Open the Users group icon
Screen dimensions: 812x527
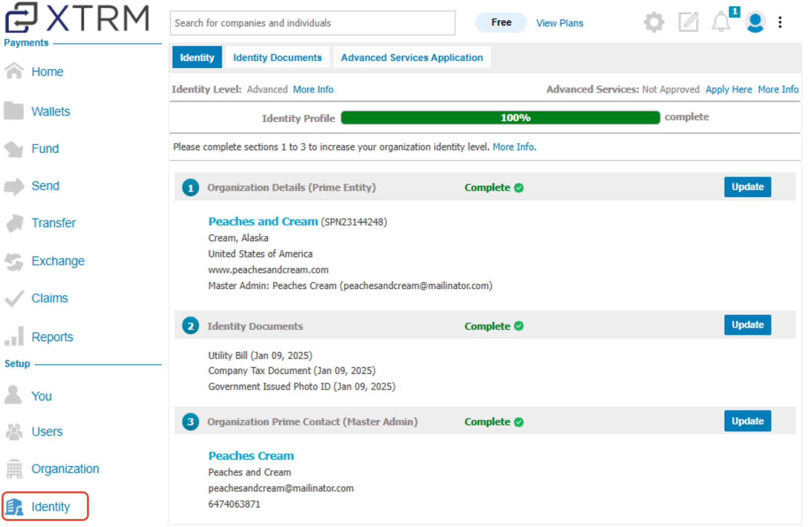click(x=14, y=432)
